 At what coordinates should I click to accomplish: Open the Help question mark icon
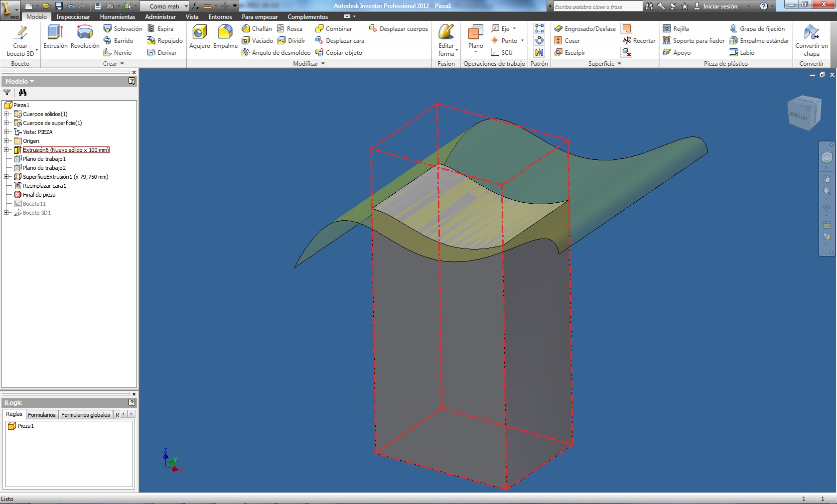[764, 6]
